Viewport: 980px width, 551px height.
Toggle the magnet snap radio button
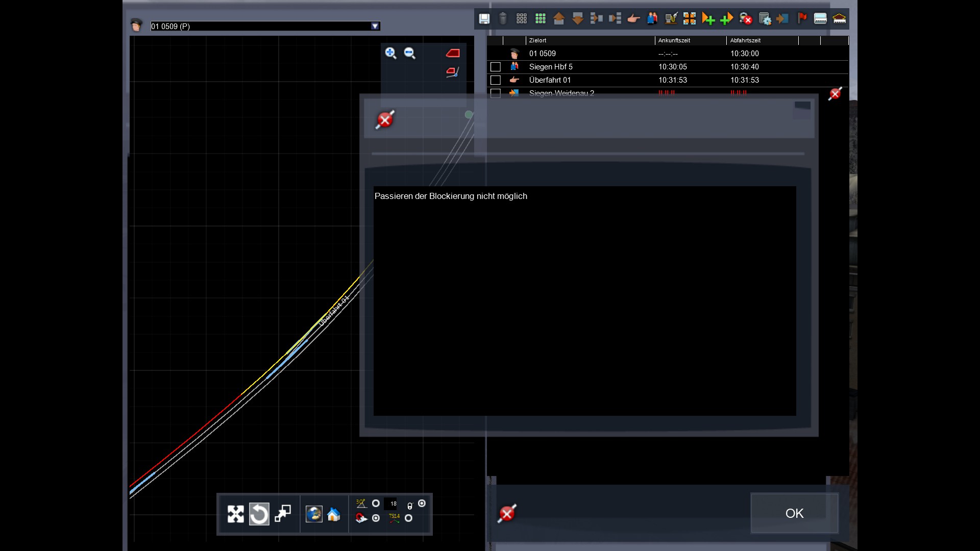376,518
